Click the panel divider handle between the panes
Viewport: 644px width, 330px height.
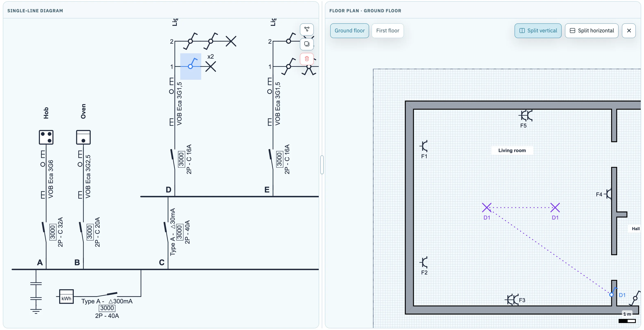[x=322, y=165]
